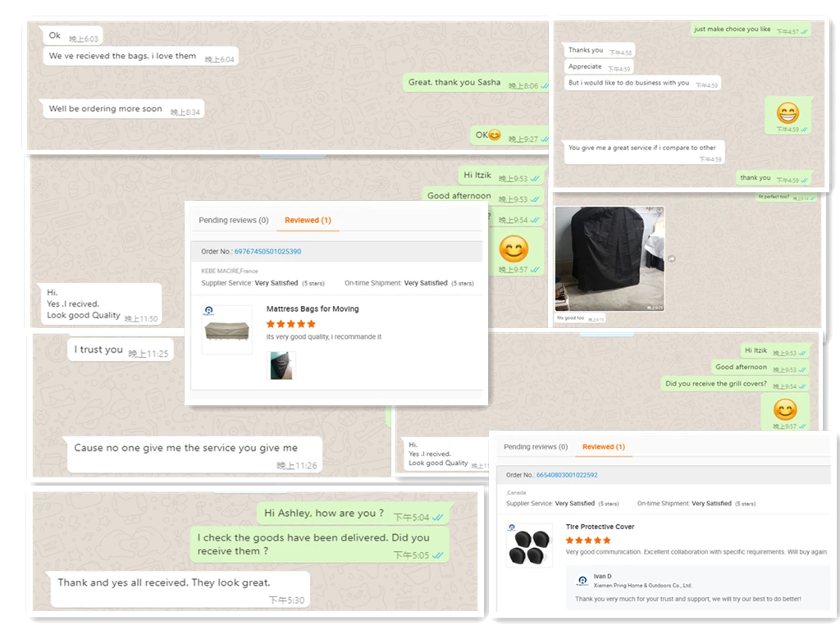This screenshot has height=630, width=840.
Task: Click the forward arrow beside grill cover photo
Action: [672, 258]
